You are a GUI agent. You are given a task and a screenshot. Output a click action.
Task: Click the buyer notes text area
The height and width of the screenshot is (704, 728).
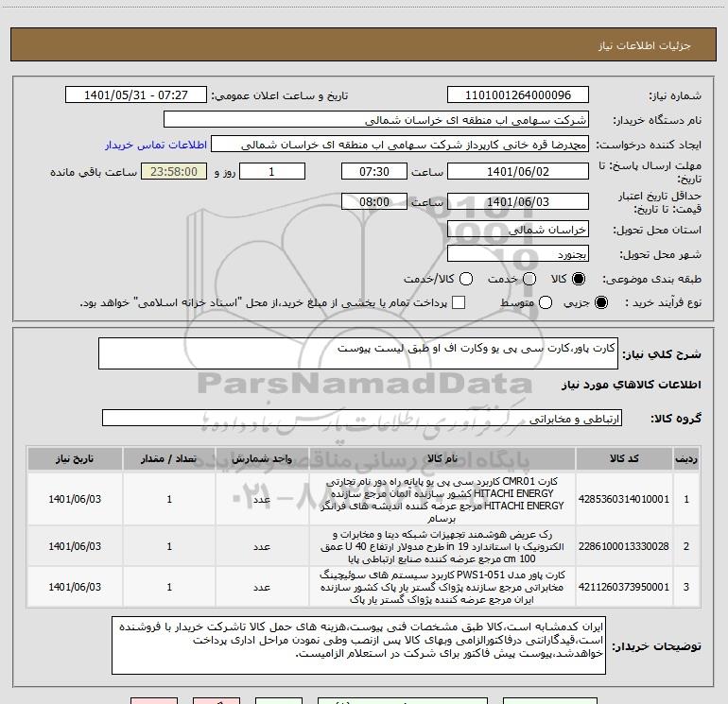[x=358, y=645]
